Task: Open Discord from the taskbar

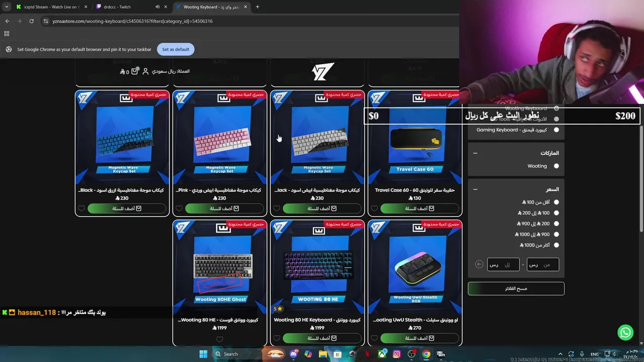Action: coord(294,354)
